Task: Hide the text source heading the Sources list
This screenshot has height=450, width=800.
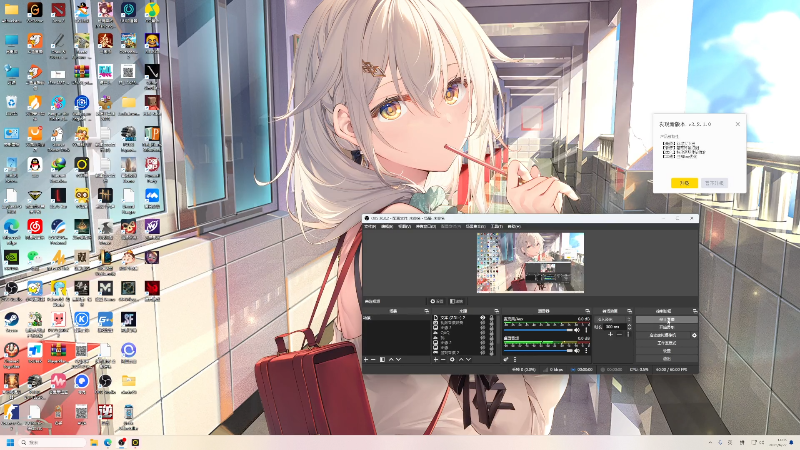Action: tap(483, 317)
